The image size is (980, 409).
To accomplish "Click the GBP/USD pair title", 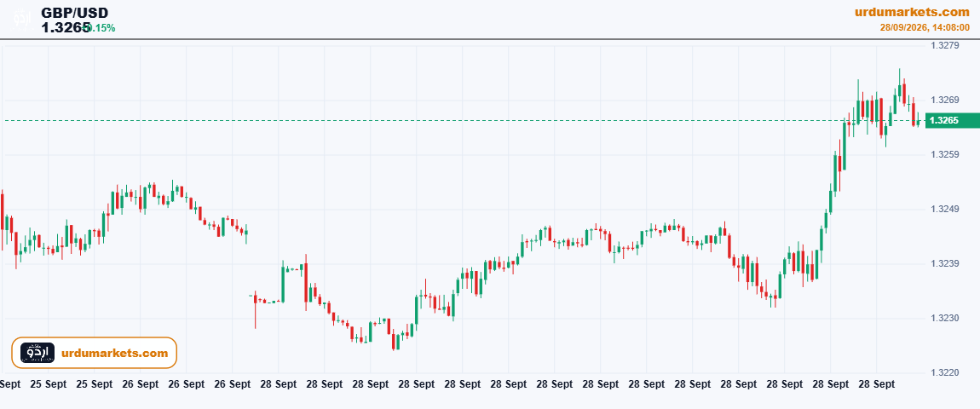I will pyautogui.click(x=74, y=13).
